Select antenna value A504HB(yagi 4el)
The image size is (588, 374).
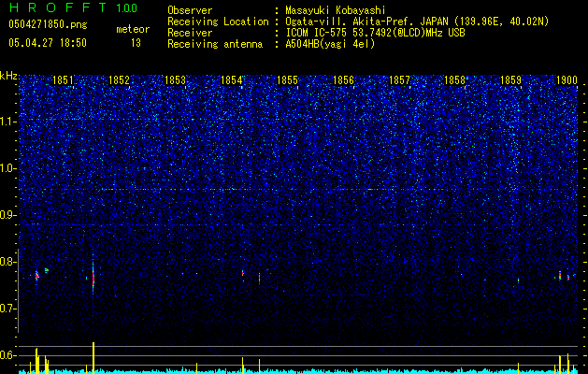click(330, 44)
